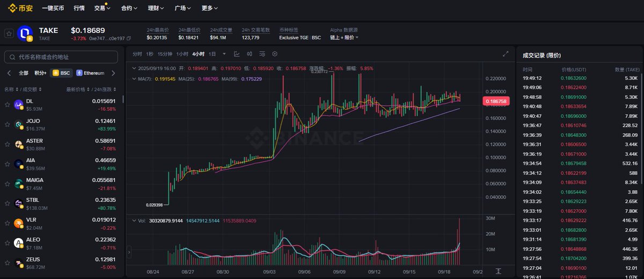The height and width of the screenshot is (279, 644).
Task: Favorite MAIGA with its star icon
Action: pyautogui.click(x=8, y=183)
